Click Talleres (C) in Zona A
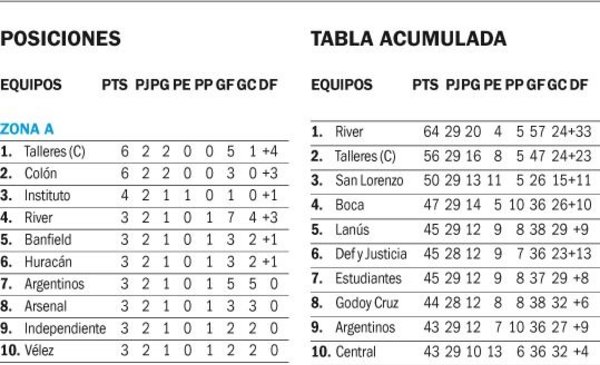Screen dimensions: 600x365 pos(55,152)
